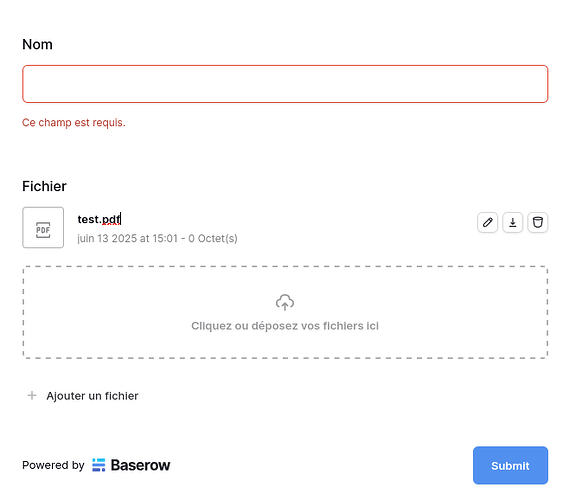
Task: Click the test.pdf filename text
Action: pos(99,219)
